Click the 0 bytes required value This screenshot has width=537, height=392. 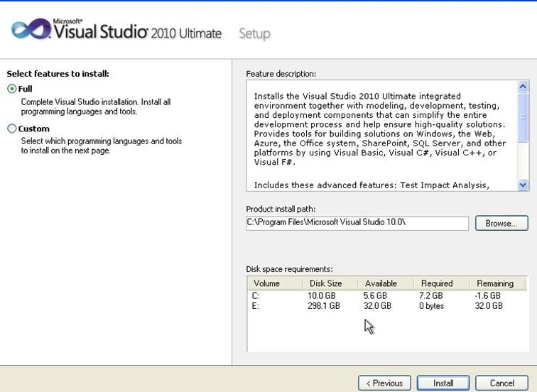point(431,306)
